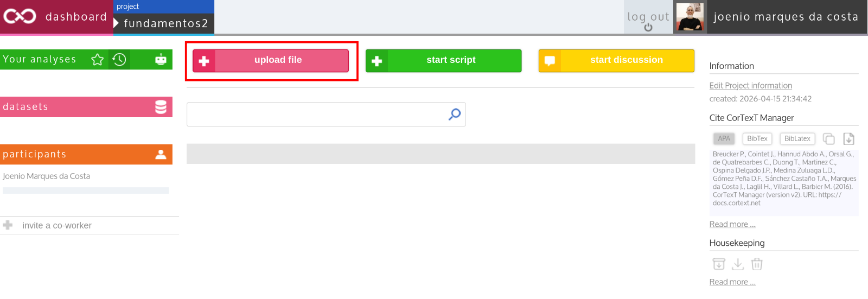
Task: Click the robot icon in Your analyses bar
Action: [x=161, y=60]
